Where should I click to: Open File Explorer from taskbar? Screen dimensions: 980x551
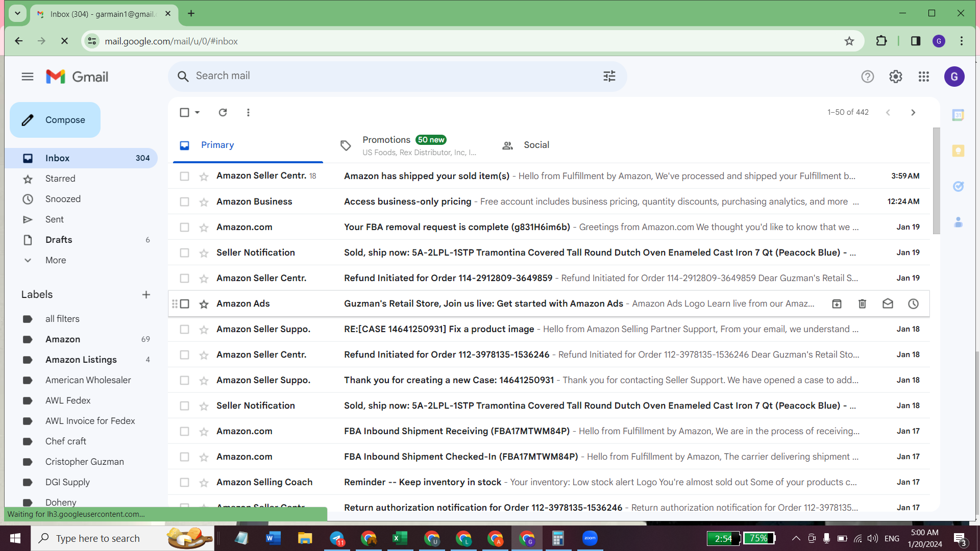click(x=305, y=538)
